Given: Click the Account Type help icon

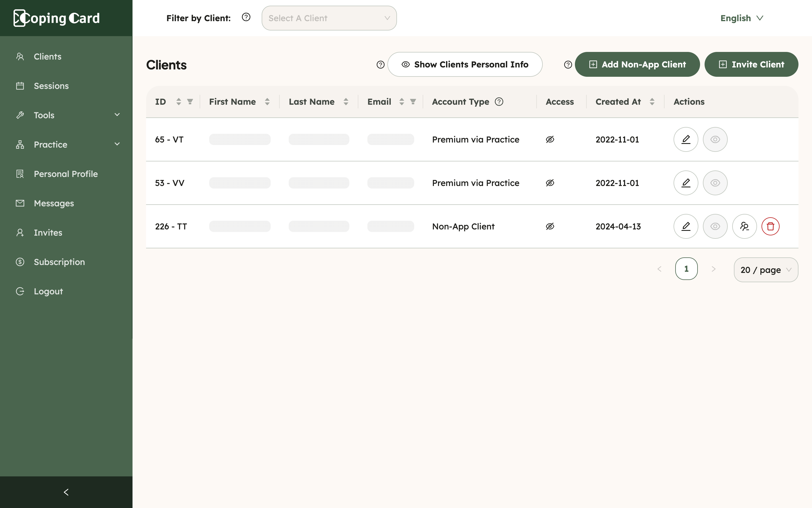Looking at the screenshot, I should click(x=499, y=102).
